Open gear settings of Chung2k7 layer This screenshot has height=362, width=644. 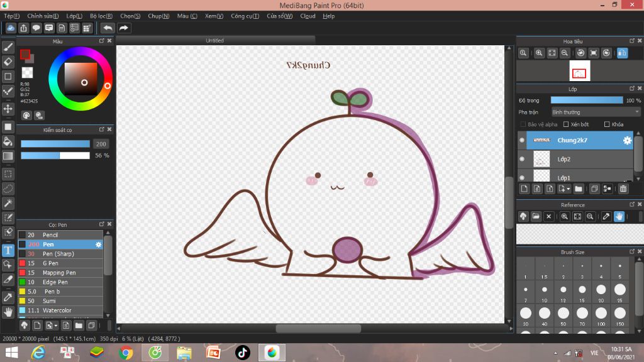627,140
